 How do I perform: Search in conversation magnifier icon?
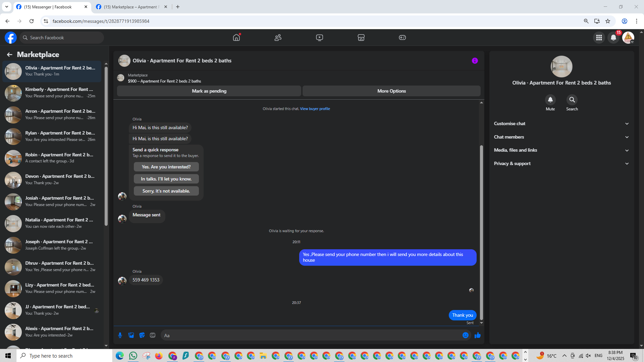(572, 100)
